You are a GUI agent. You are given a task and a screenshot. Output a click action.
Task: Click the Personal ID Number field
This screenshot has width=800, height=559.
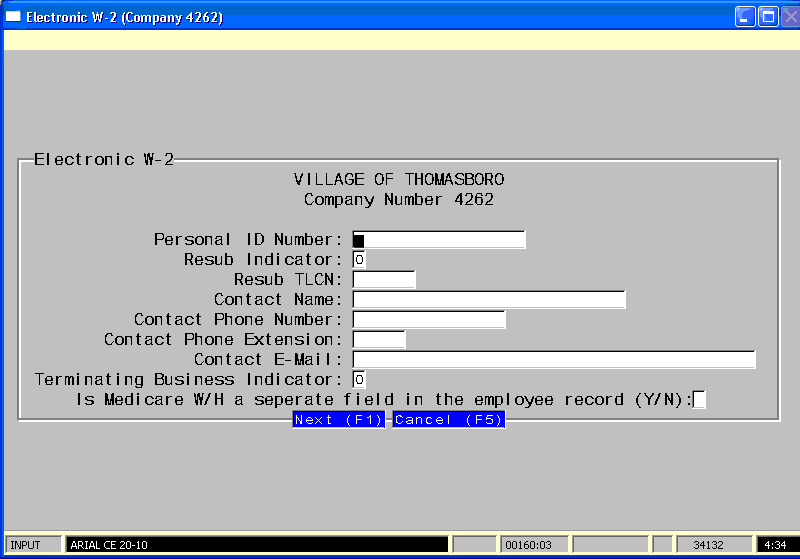439,240
